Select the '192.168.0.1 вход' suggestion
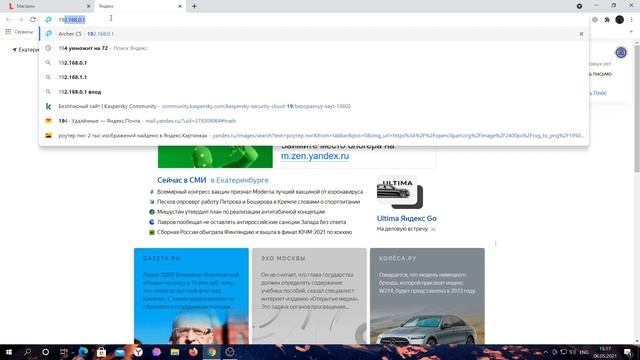 coord(314,92)
